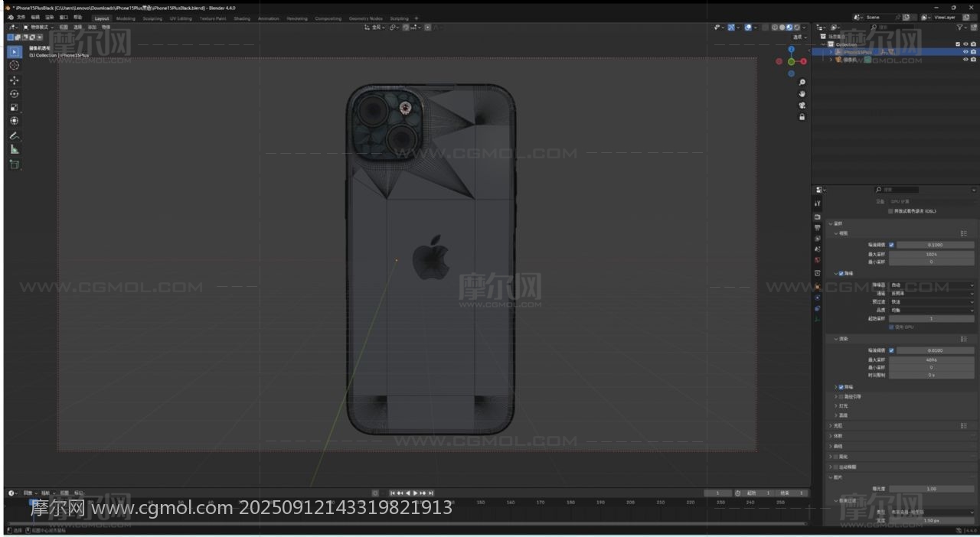Open the Render properties tab
The width and height of the screenshot is (980, 537).
[817, 217]
